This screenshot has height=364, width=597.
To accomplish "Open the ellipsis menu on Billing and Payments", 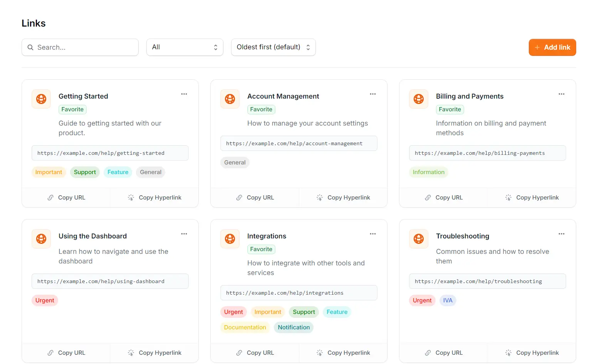I will tap(561, 94).
